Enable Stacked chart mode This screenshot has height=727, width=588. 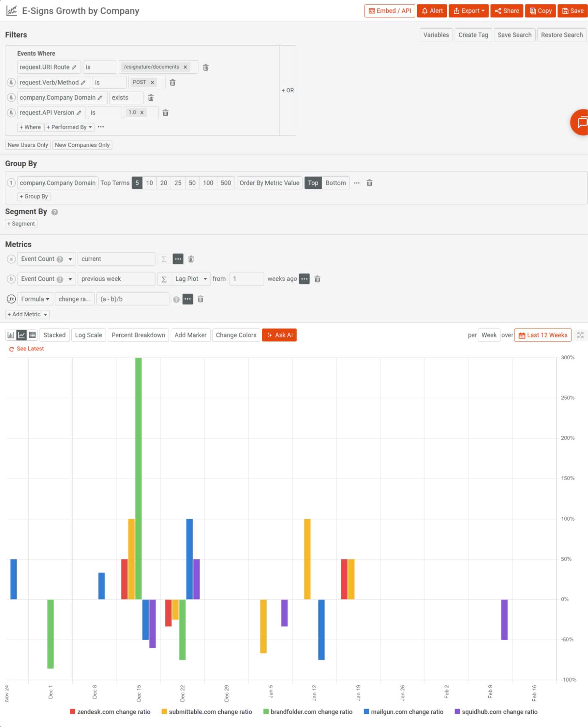[x=54, y=335]
